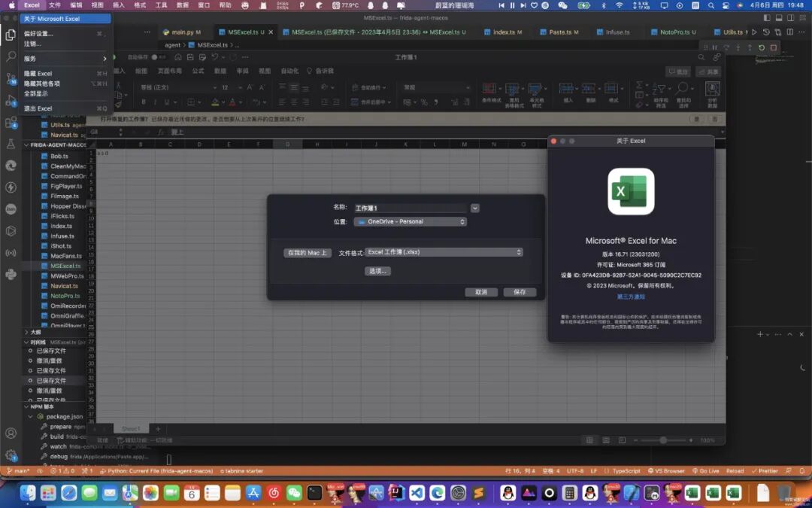Viewport: 812px width, 508px height.
Task: Open the location OneDrive - Personal dropdown
Action: (x=411, y=222)
